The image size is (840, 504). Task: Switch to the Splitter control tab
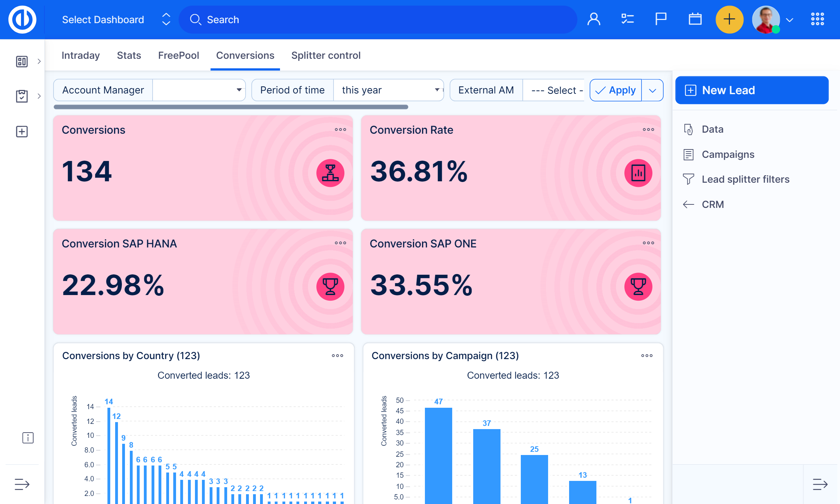(x=325, y=56)
